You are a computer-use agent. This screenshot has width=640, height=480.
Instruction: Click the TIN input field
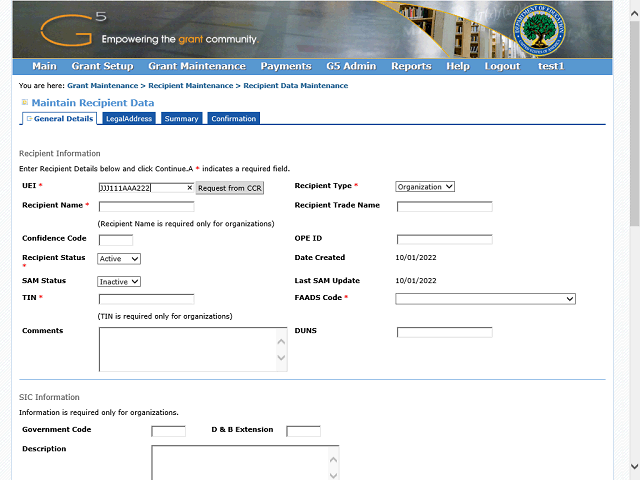(x=147, y=299)
